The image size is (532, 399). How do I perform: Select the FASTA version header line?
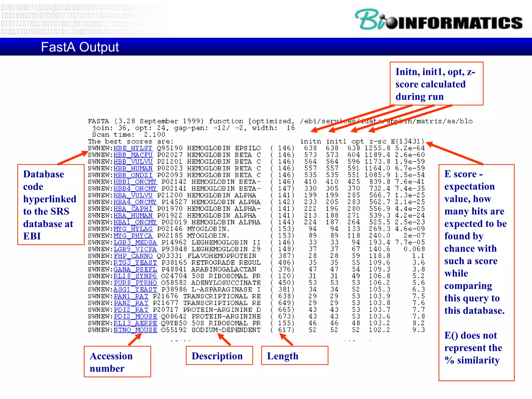[x=280, y=121]
